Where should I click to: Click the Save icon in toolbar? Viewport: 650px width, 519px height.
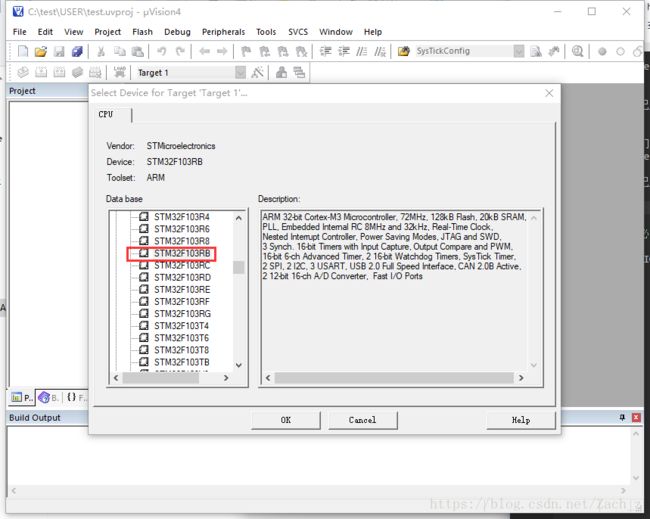click(59, 51)
